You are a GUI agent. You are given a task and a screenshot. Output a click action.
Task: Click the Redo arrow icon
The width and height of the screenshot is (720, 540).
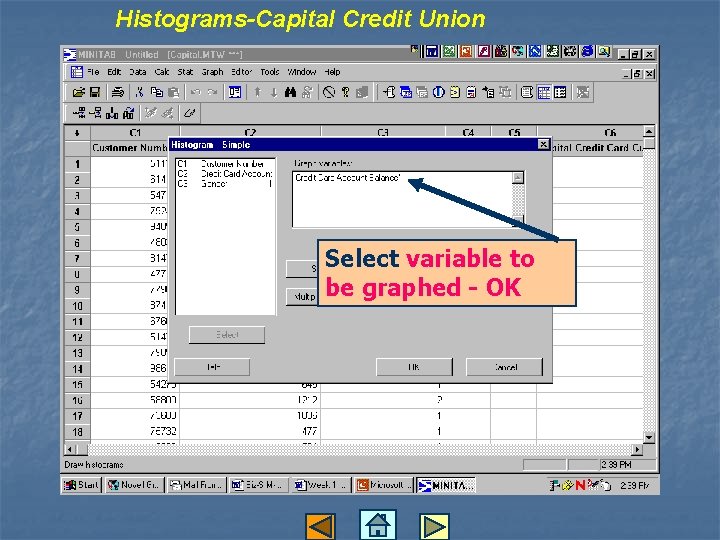coord(212,92)
